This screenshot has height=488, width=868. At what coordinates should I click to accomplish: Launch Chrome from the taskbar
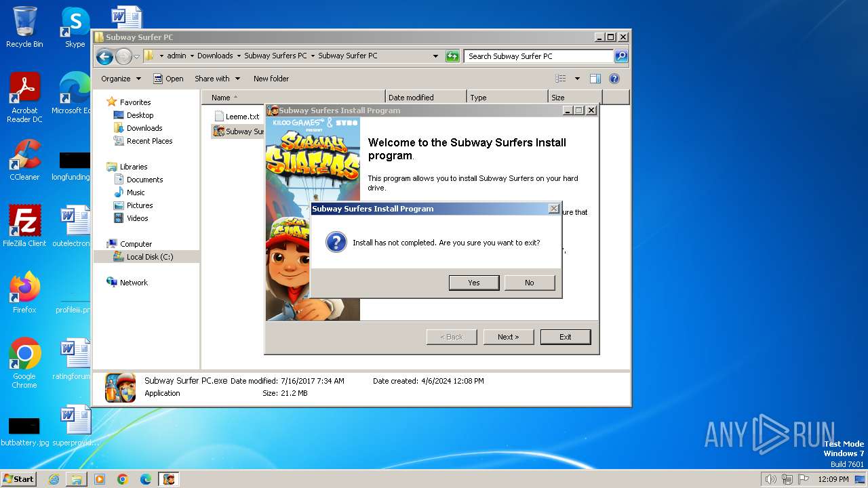point(123,479)
